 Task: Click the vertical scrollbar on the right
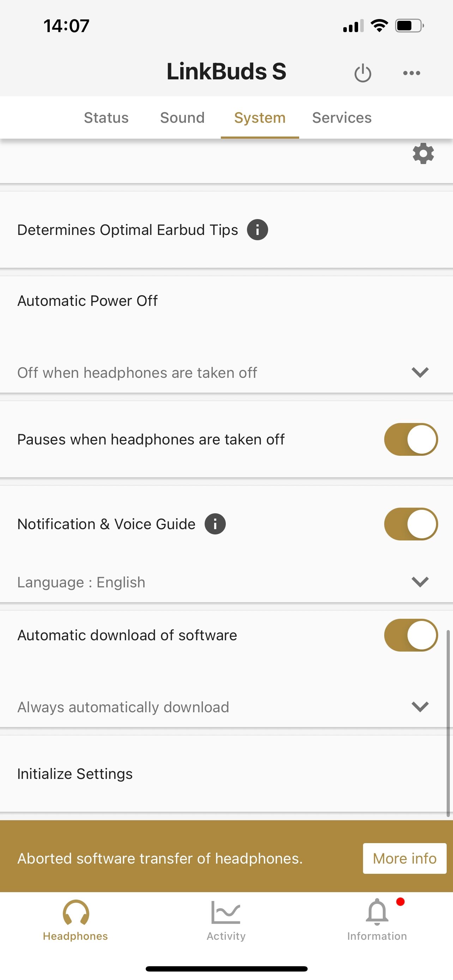(x=448, y=723)
